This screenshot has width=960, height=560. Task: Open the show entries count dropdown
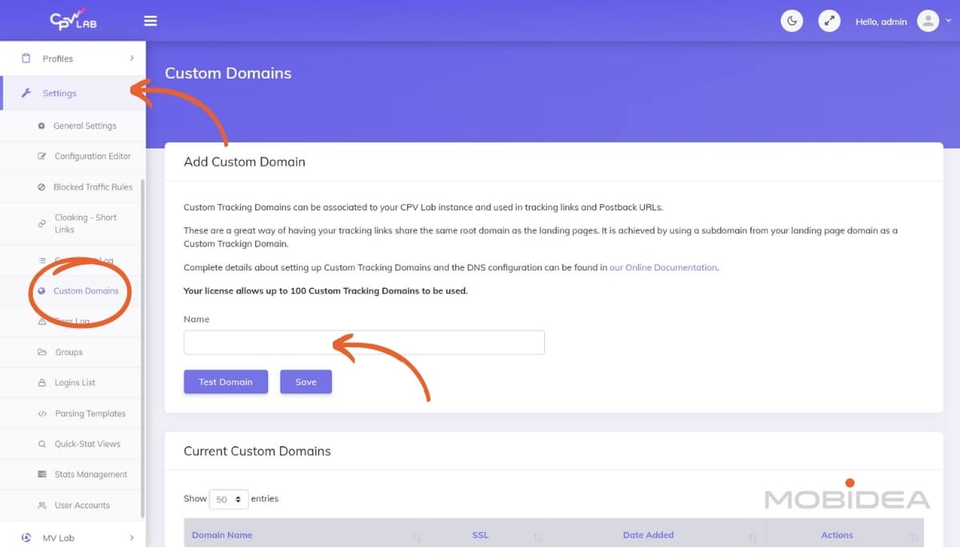click(229, 499)
